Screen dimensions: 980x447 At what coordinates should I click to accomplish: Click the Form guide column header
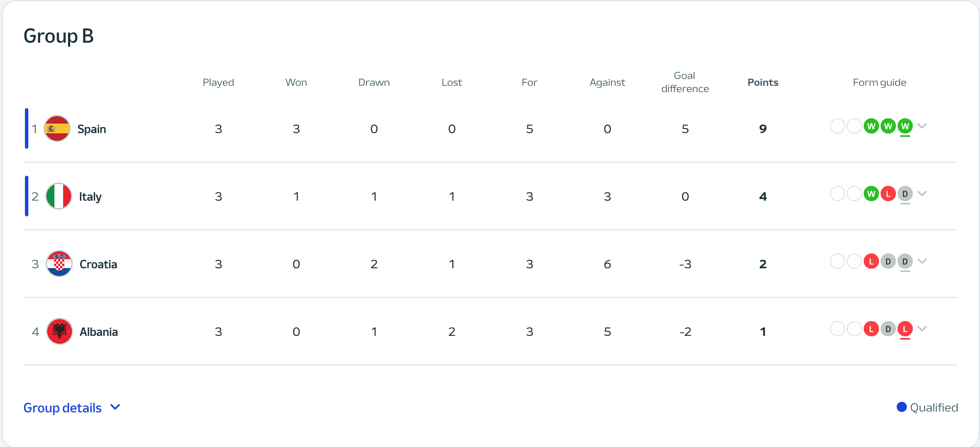879,82
